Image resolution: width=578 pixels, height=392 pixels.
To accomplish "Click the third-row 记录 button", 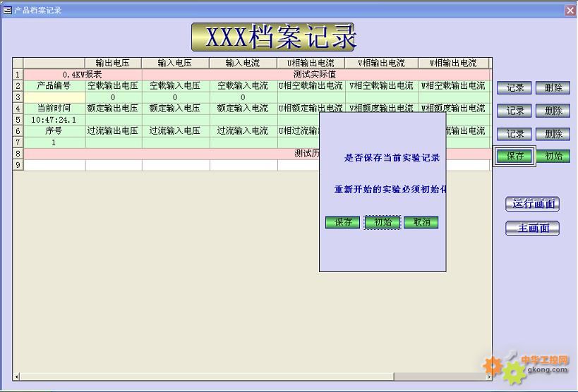I will [x=514, y=133].
